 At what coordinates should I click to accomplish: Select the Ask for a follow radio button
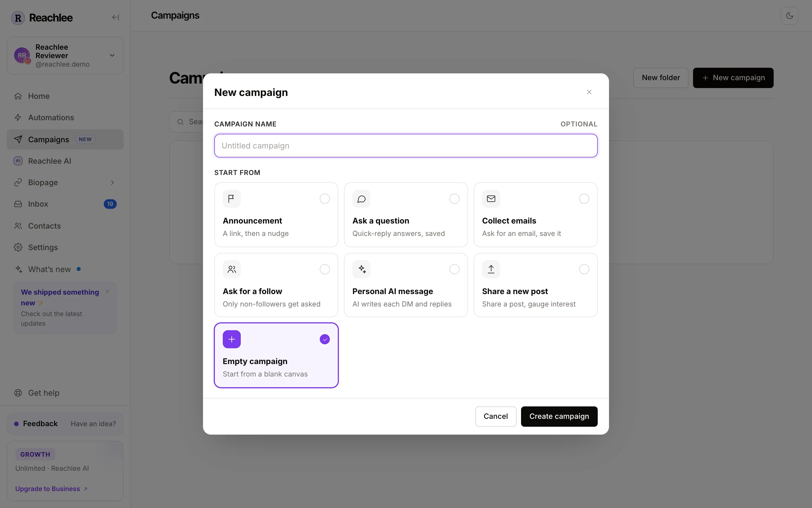coord(325,269)
